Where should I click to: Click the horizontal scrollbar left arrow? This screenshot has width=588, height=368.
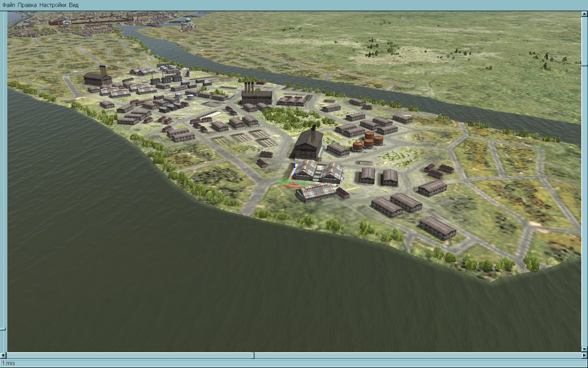[x=3, y=355]
